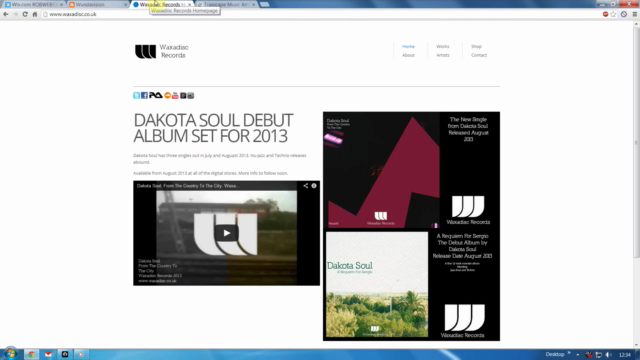
Task: Open the Facebook social icon
Action: (144, 95)
